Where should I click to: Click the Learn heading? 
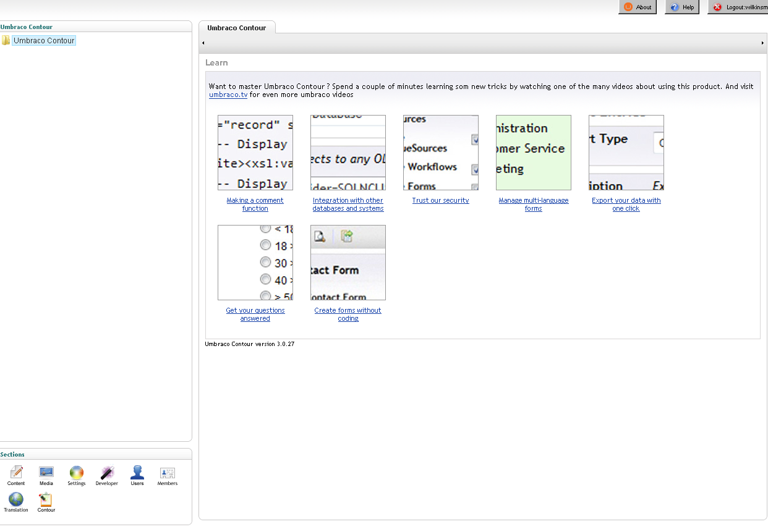tap(216, 63)
